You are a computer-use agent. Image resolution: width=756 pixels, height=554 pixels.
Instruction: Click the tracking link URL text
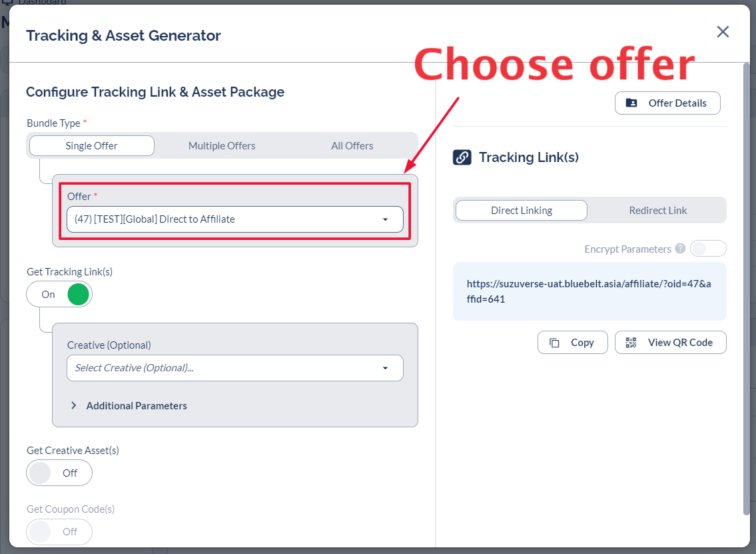pos(589,291)
